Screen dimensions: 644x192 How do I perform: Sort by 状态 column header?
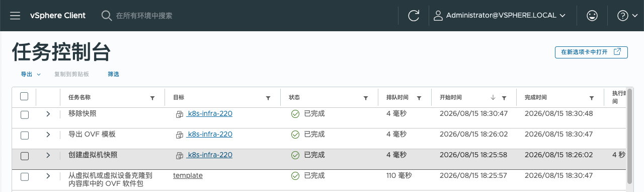(x=294, y=98)
